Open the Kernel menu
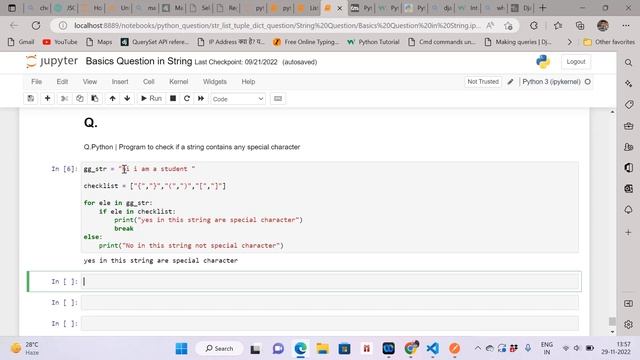 click(179, 82)
